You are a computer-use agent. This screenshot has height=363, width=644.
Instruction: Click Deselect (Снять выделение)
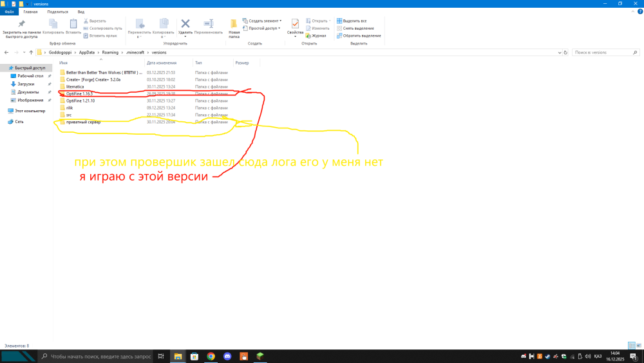[355, 28]
